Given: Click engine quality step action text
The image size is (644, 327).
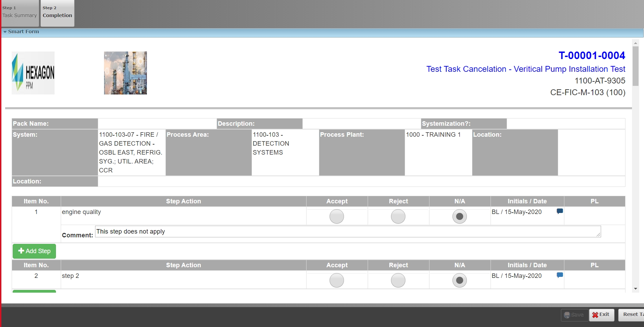Looking at the screenshot, I should tap(81, 212).
